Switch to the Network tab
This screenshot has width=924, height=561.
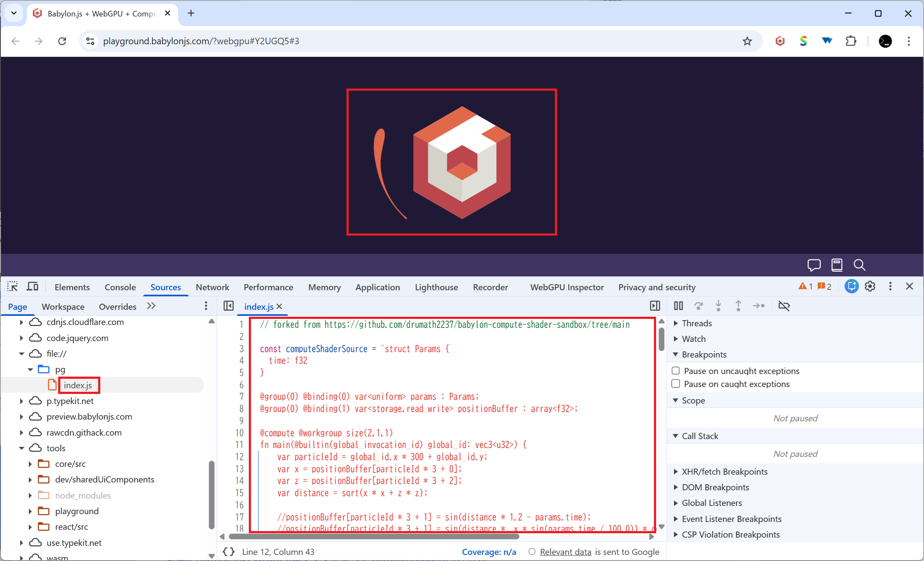(x=212, y=287)
